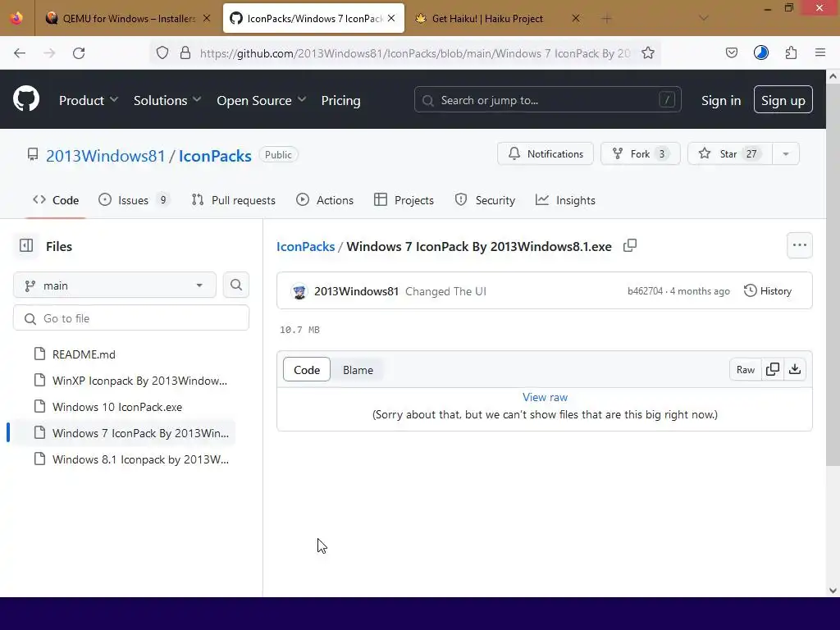
Task: Open the IconPacks repository name link
Action: 215,155
